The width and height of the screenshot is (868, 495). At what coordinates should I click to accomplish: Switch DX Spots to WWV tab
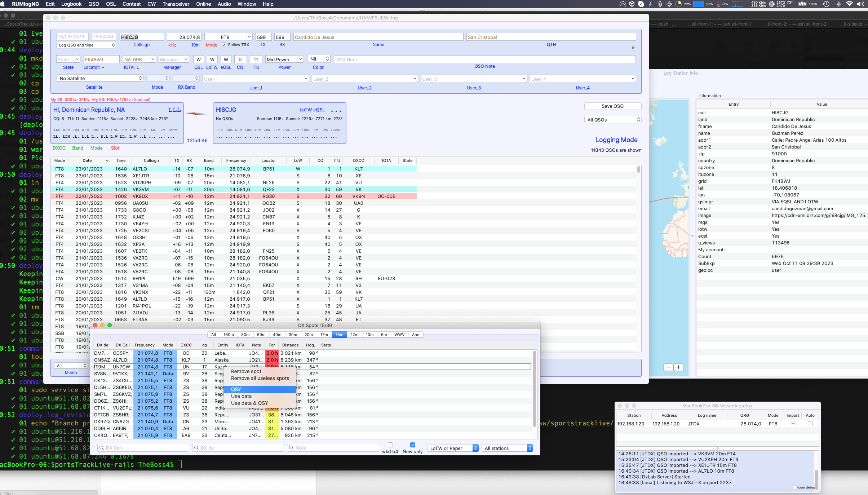pos(399,335)
